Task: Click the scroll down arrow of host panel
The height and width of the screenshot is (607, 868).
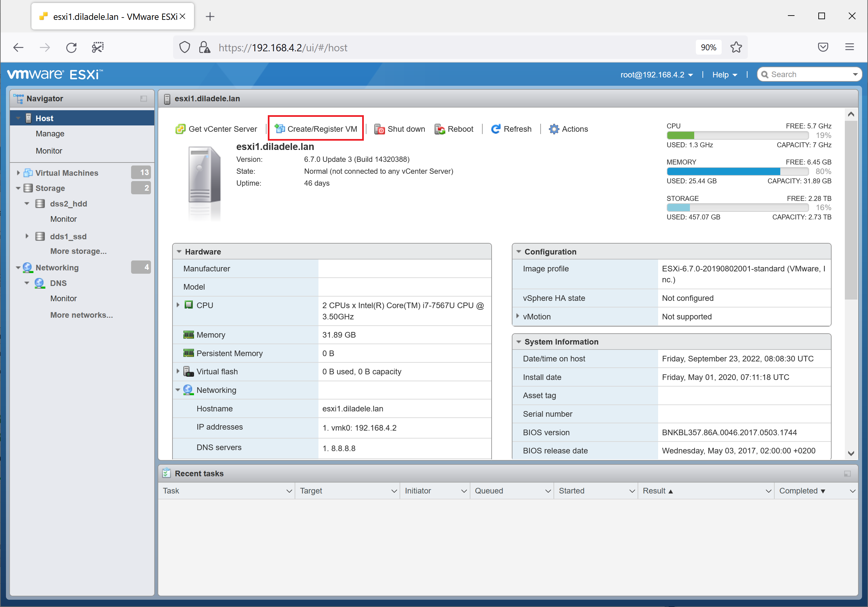Action: click(x=851, y=453)
